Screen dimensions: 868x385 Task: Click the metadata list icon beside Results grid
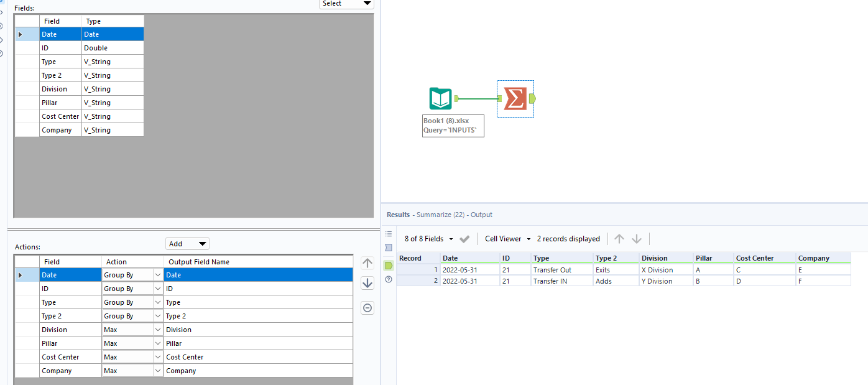pos(389,233)
